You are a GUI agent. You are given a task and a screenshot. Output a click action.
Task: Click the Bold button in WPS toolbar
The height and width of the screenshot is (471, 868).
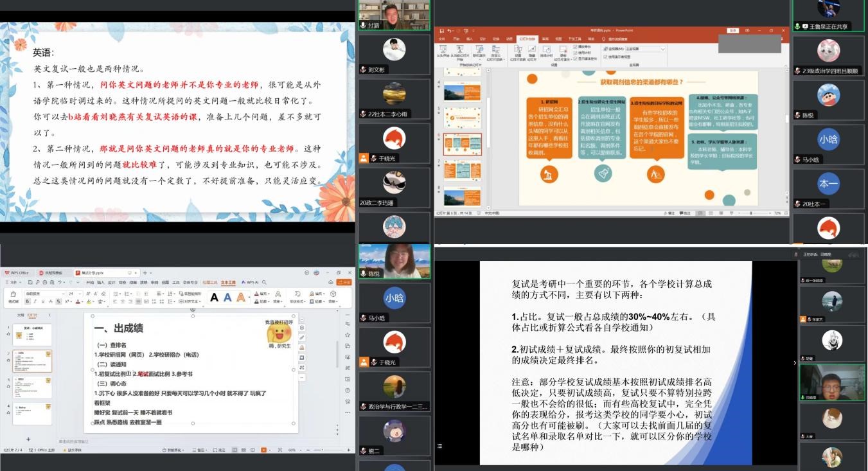(28, 301)
